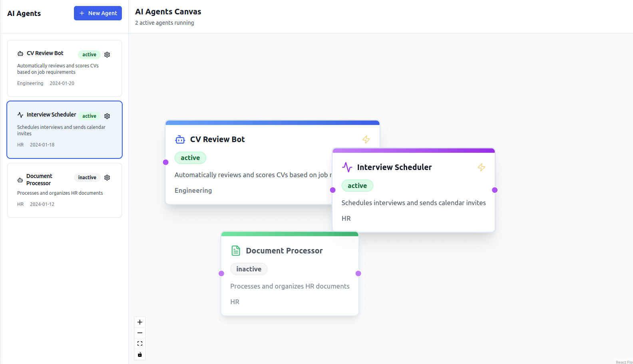The image size is (633, 364).
Task: Click HR label on Document Processor canvas node
Action: point(235,302)
